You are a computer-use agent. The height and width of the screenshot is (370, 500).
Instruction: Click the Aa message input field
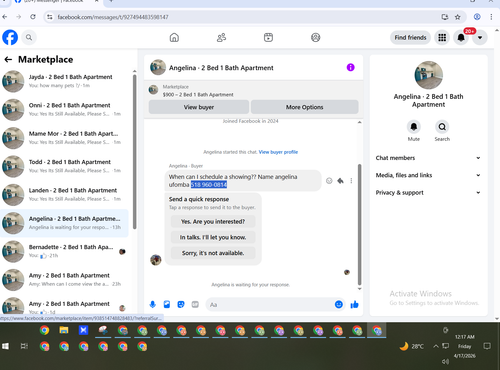pos(269,305)
